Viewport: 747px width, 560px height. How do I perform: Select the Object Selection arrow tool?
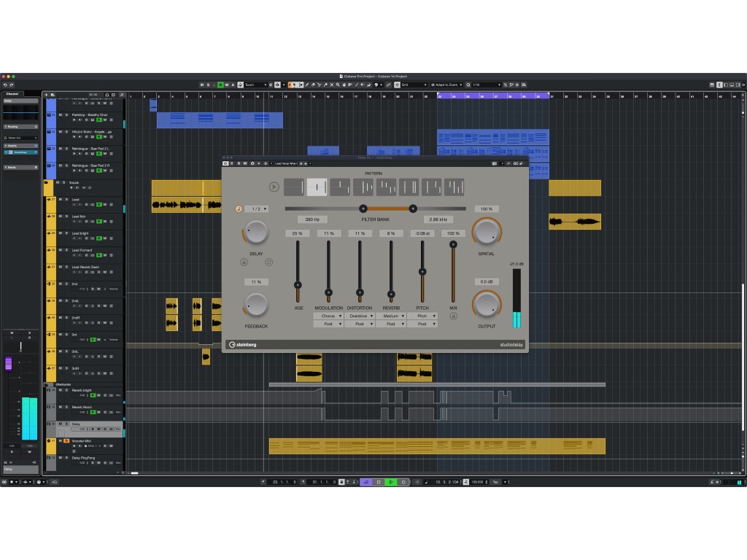click(295, 85)
